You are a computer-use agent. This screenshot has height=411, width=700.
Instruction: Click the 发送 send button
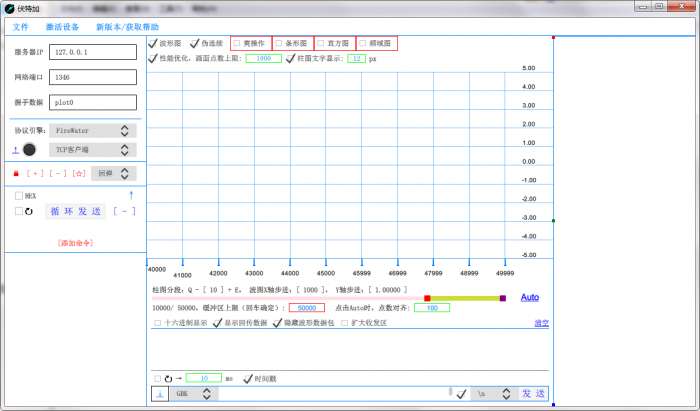[533, 394]
